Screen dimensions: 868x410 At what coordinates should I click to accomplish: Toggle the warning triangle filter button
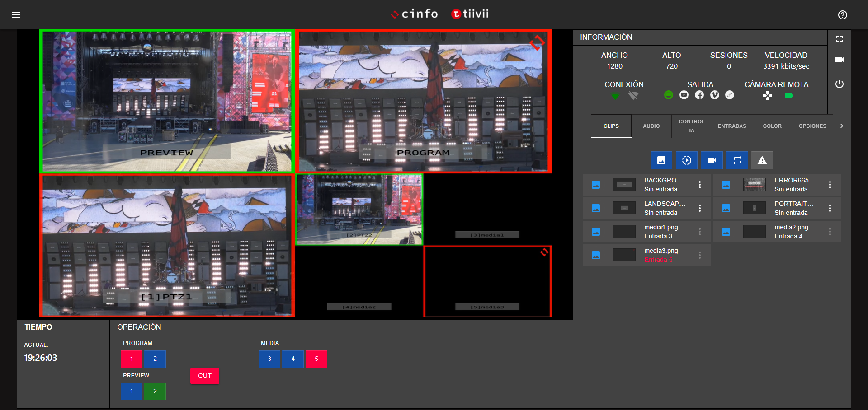pos(762,160)
